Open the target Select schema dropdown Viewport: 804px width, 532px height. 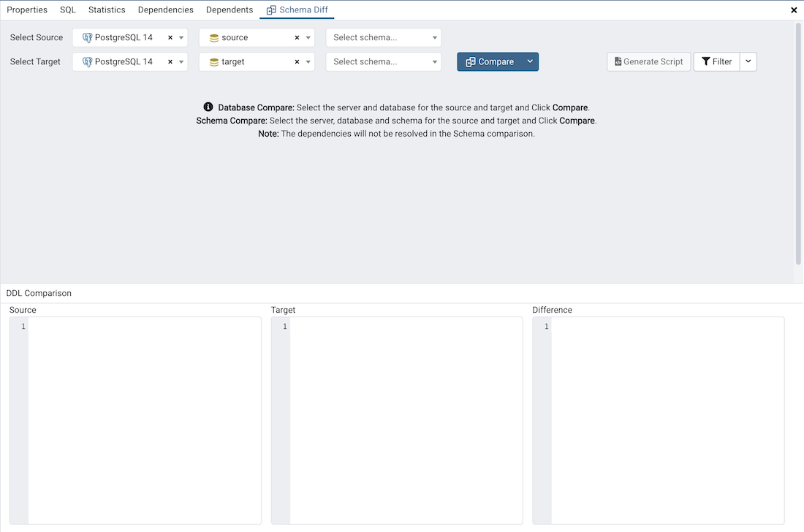(x=384, y=61)
